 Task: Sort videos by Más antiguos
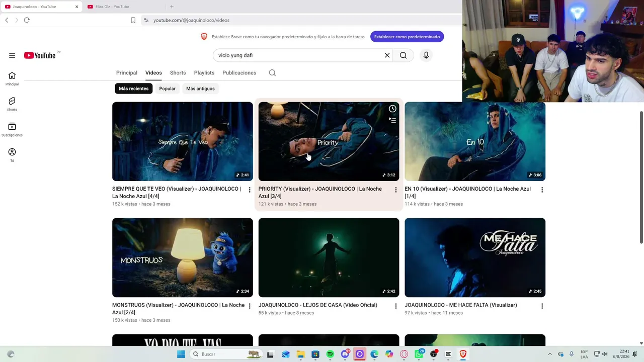[x=200, y=88]
